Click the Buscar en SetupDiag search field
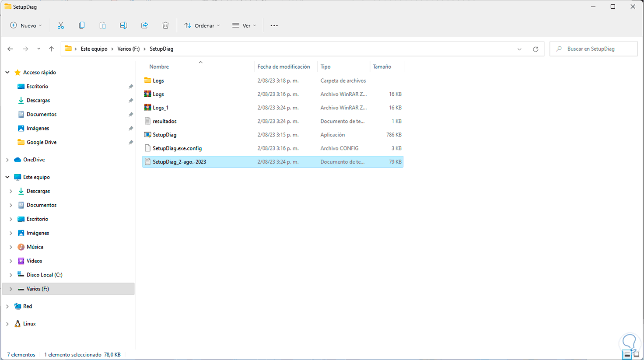The image size is (644, 360). click(594, 49)
